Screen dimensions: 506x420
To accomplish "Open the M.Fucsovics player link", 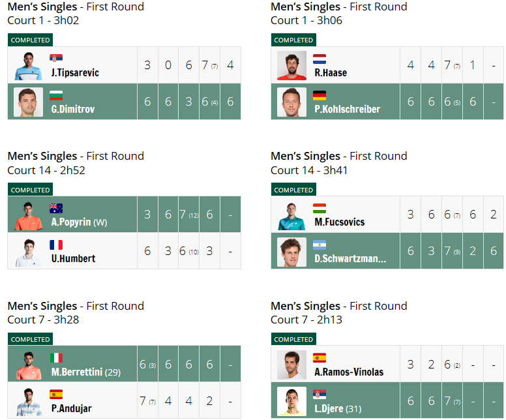I will (340, 222).
